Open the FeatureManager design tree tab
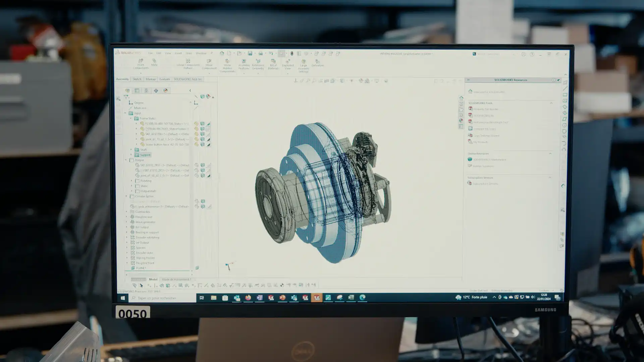 pyautogui.click(x=127, y=90)
